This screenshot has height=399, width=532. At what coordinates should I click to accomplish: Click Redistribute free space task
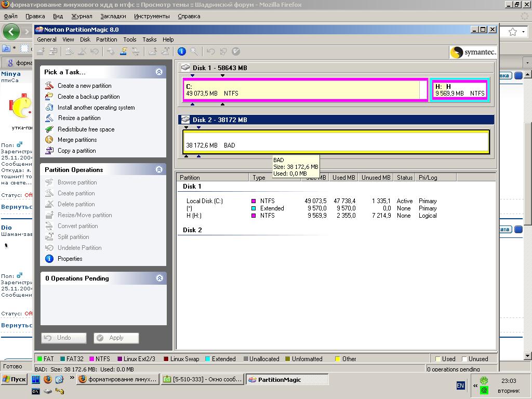click(x=86, y=129)
